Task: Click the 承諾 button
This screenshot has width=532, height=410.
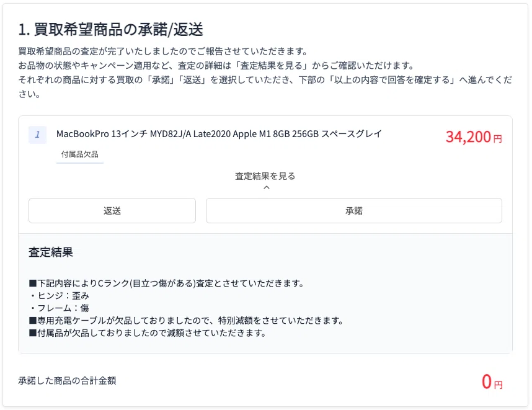Action: pos(354,210)
